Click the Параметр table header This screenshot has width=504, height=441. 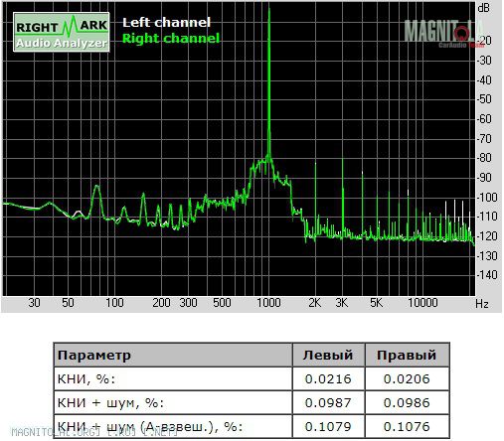pyautogui.click(x=94, y=356)
